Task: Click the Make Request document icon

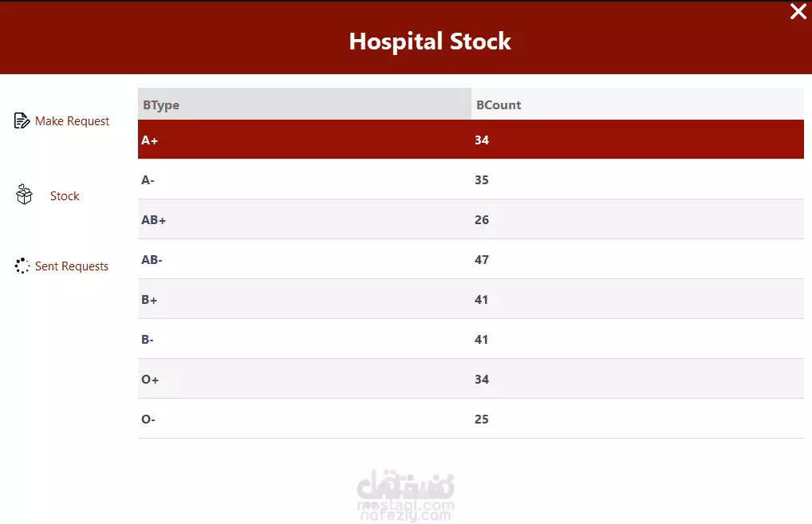Action: pos(22,120)
